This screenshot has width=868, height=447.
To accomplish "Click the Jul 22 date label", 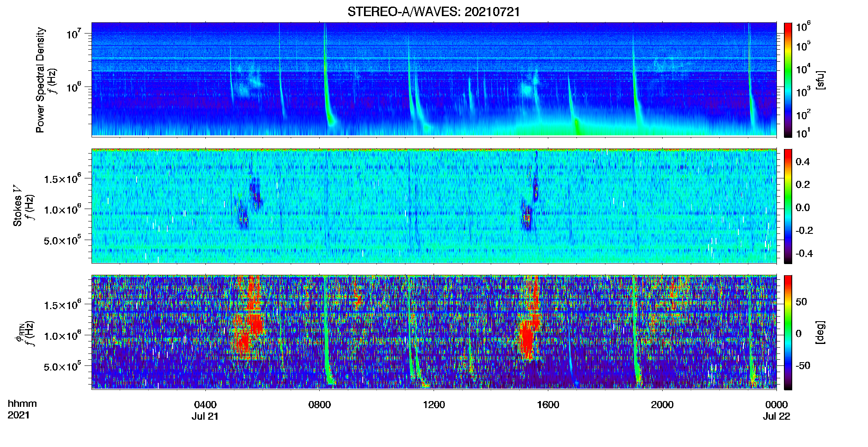I will tap(777, 416).
